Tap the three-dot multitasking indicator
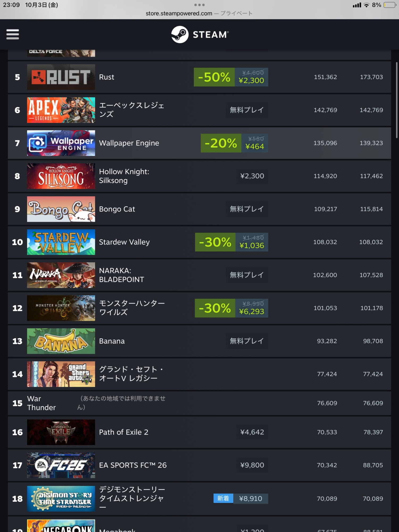Viewport: 399px width, 532px height. point(199,5)
